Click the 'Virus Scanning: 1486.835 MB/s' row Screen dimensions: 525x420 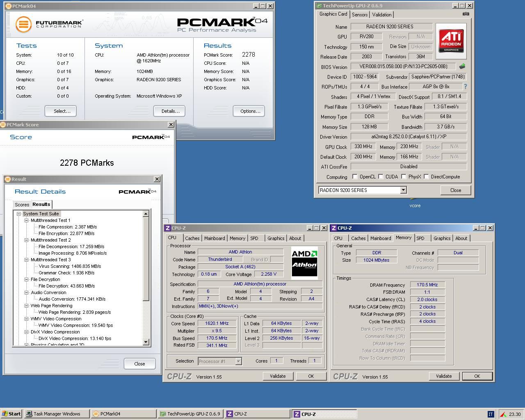[70, 266]
